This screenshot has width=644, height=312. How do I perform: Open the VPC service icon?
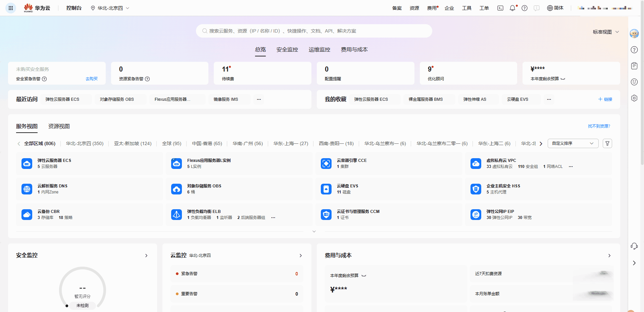click(x=476, y=164)
